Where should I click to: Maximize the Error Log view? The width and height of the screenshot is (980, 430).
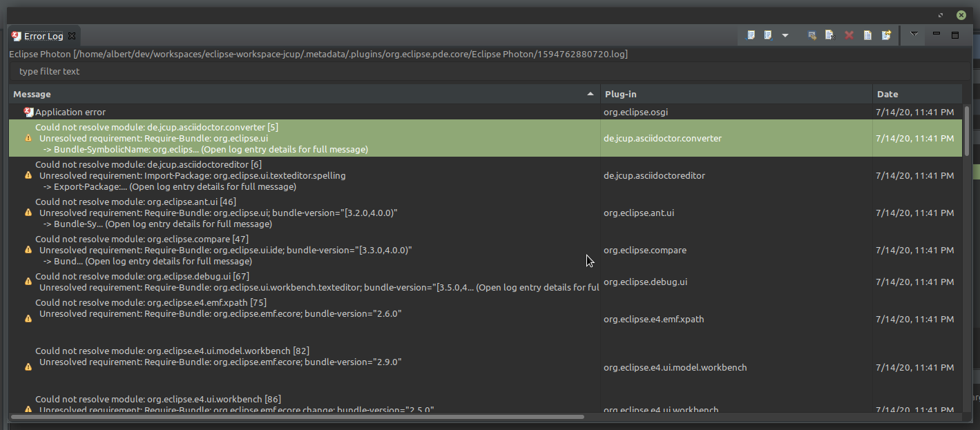(955, 33)
